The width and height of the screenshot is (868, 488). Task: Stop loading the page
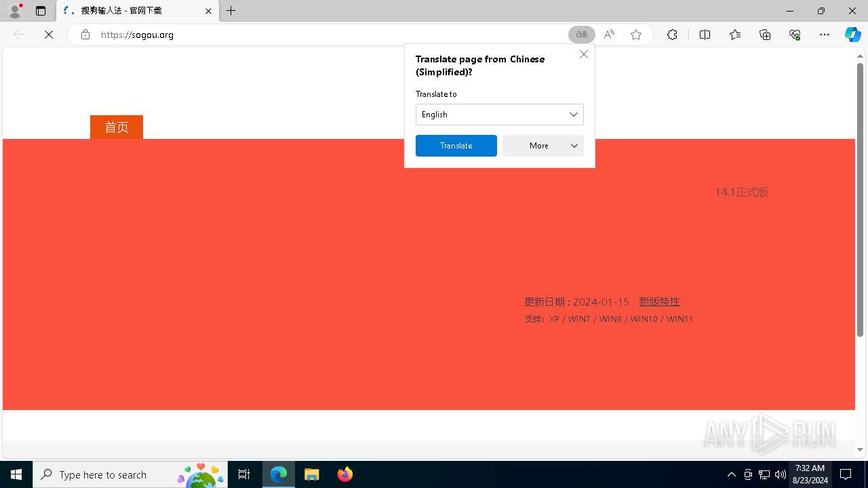click(x=49, y=35)
